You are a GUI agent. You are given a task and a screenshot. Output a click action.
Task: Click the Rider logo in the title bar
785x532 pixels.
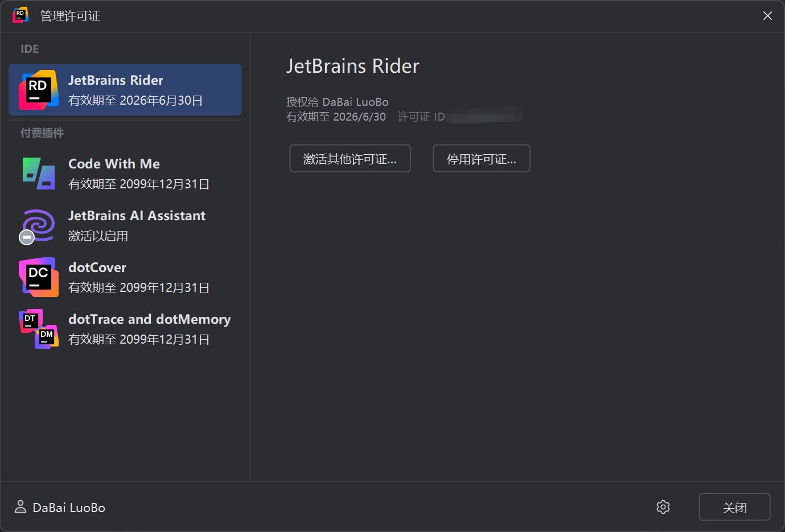pyautogui.click(x=20, y=15)
